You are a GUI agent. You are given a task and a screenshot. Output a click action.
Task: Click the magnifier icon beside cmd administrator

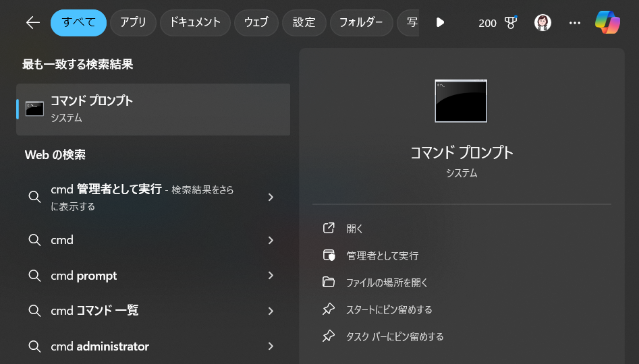(x=34, y=346)
